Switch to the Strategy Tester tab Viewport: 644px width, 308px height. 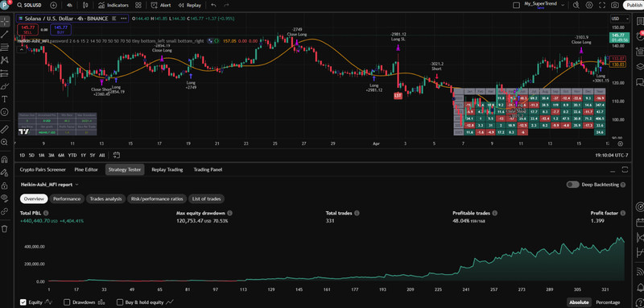click(x=125, y=169)
